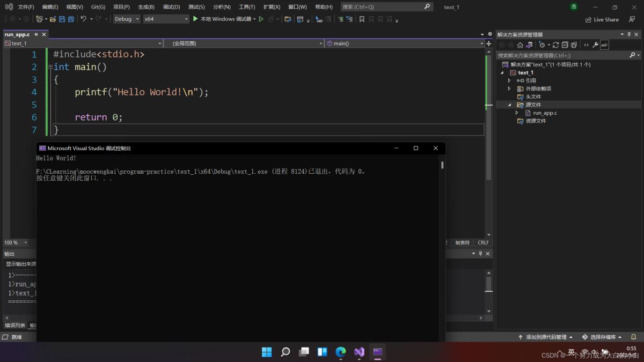
Task: Open Visual Studio from the Windows taskbar
Action: pos(359,352)
